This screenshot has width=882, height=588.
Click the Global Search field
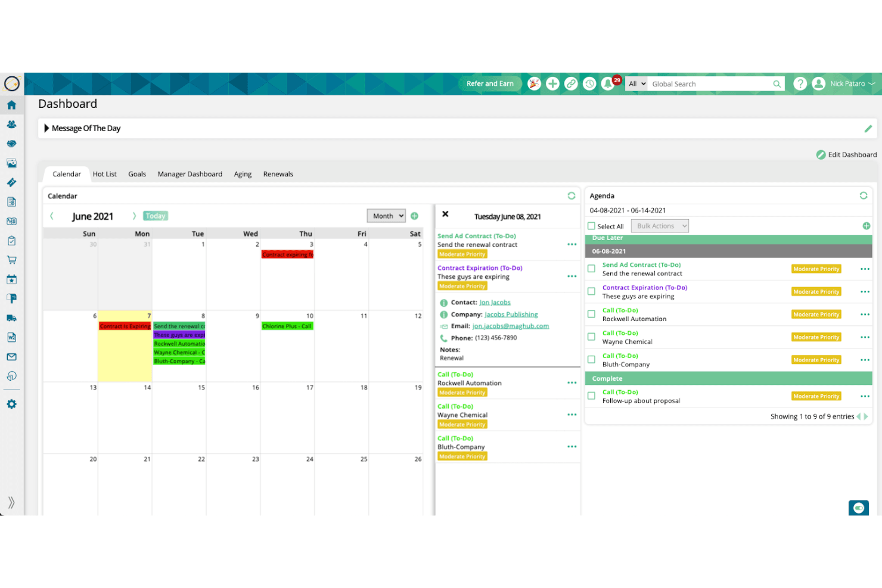click(710, 84)
